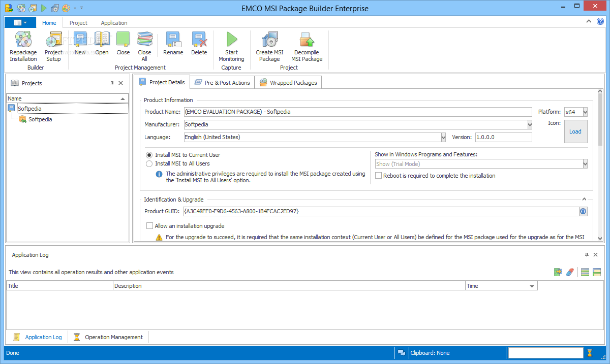Open the skin palette dropdown arrow
This screenshot has height=364, width=610.
pos(75,8)
